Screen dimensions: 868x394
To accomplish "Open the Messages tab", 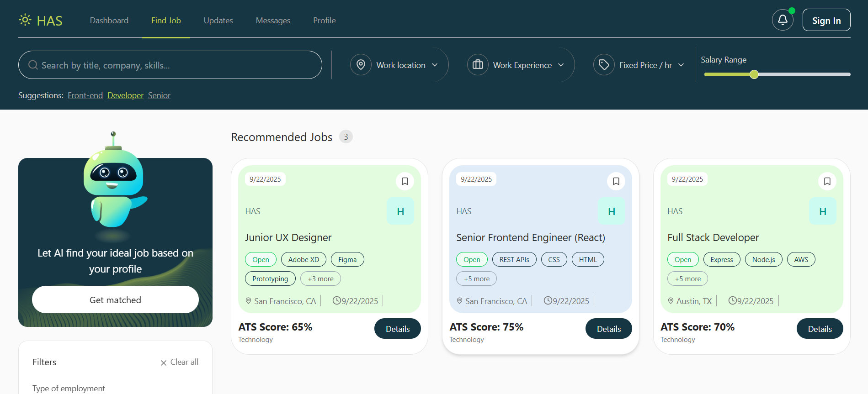I will point(273,21).
